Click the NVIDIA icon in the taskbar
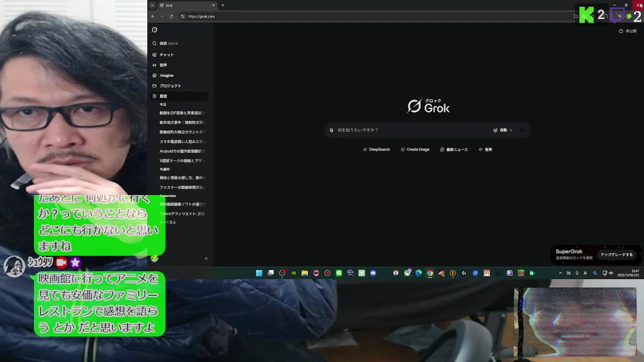Viewport: 644px width, 362px height. 293,273
